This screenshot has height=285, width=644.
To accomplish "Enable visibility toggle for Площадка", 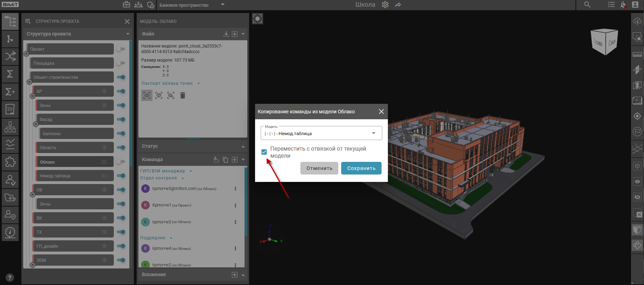I will [121, 63].
